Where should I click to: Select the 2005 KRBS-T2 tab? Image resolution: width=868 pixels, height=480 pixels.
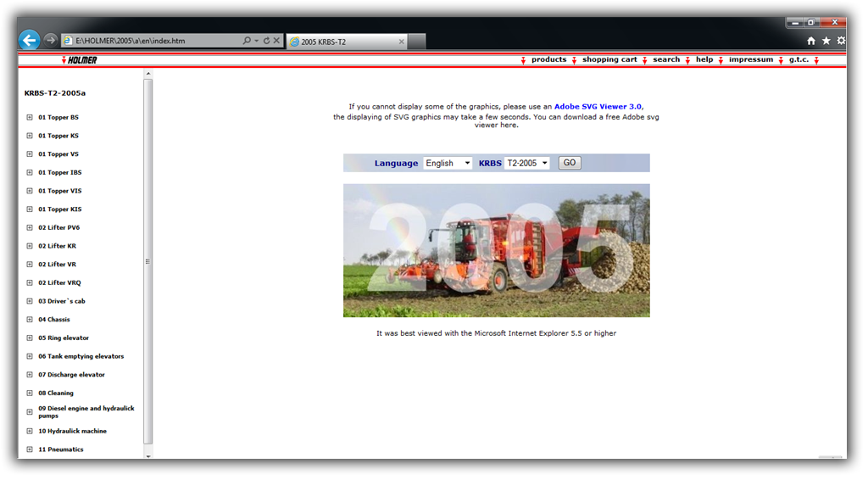click(347, 42)
